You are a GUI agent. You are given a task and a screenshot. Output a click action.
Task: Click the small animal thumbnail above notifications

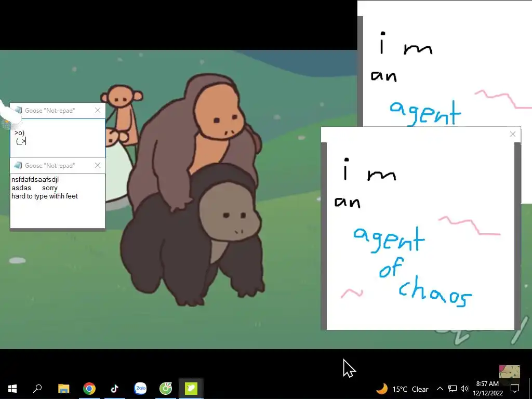pos(509,372)
